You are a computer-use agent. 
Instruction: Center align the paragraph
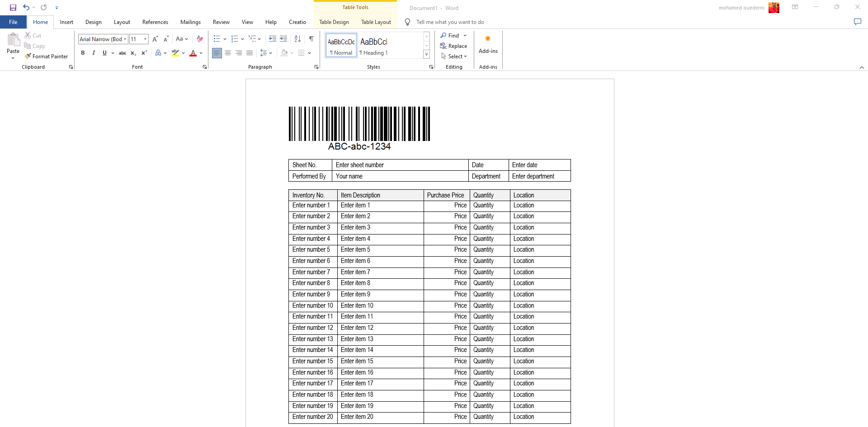click(x=228, y=53)
